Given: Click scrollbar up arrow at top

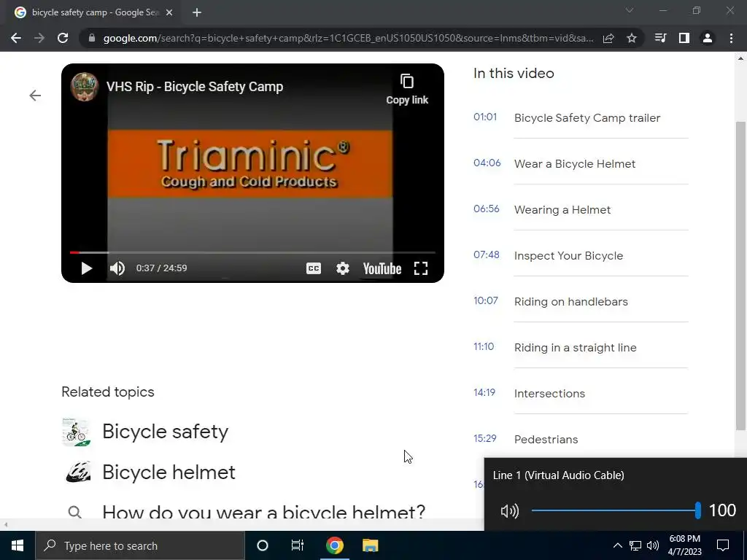Looking at the screenshot, I should pyautogui.click(x=740, y=58).
